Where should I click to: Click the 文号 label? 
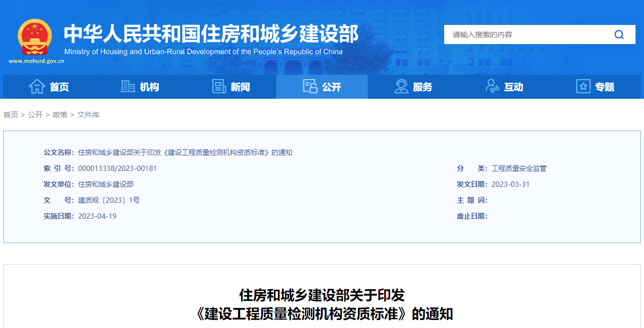tap(59, 200)
